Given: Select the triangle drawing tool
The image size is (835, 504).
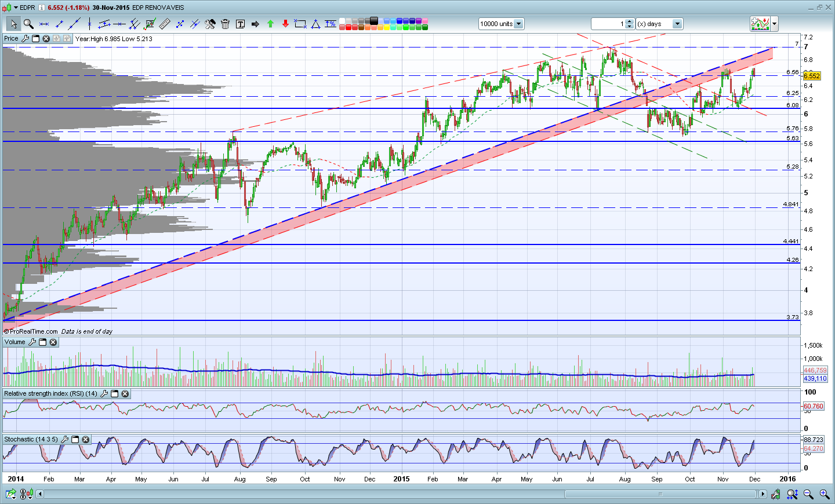Looking at the screenshot, I should coord(315,24).
